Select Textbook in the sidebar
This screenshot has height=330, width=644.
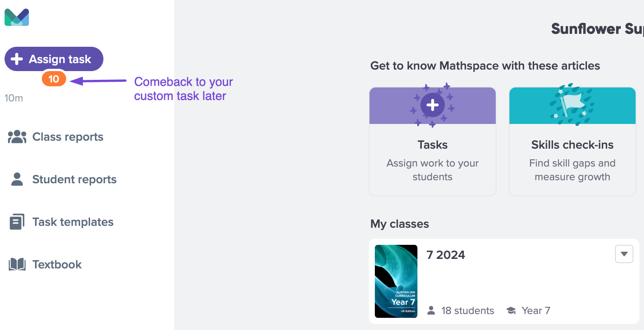pos(45,264)
